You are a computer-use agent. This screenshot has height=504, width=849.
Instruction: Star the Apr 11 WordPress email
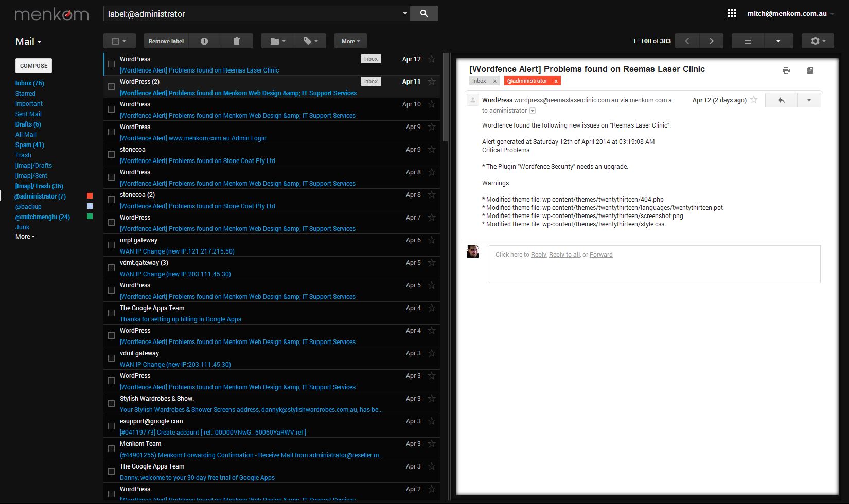(432, 82)
